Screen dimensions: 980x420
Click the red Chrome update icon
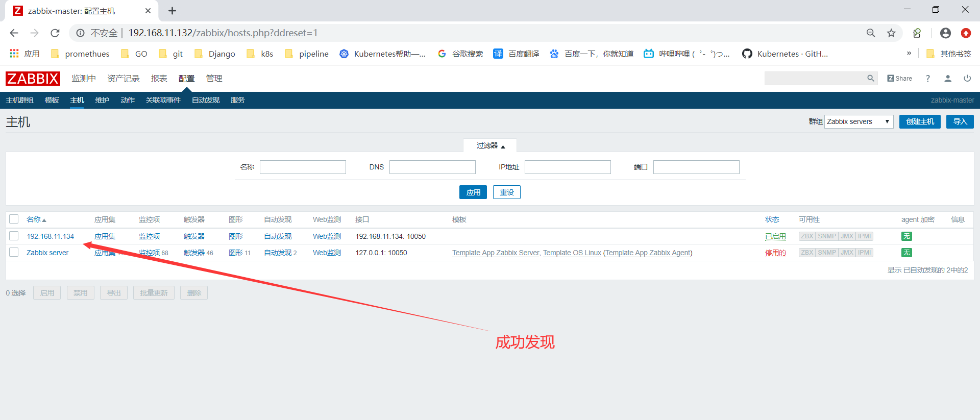[x=966, y=33]
